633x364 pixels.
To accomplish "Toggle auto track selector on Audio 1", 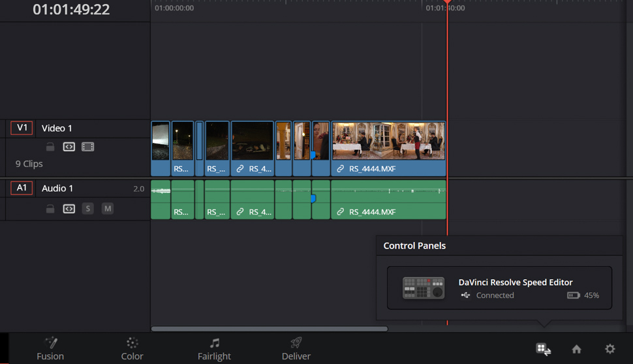I will click(69, 209).
